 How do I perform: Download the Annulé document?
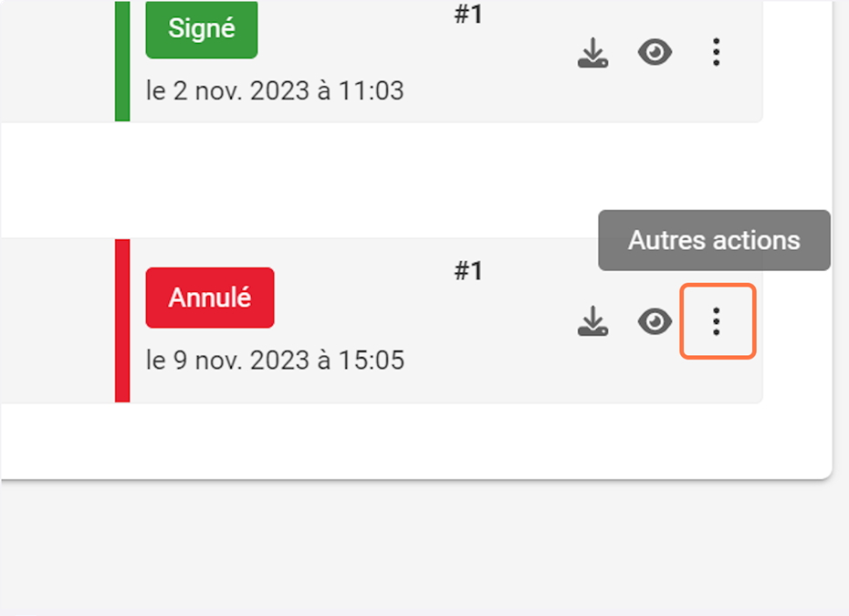pyautogui.click(x=593, y=321)
